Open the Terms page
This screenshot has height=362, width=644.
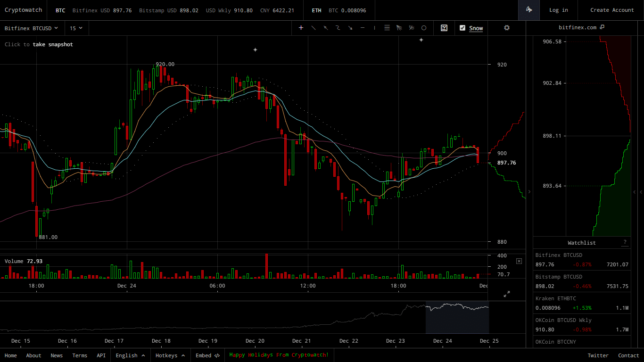tap(80, 355)
